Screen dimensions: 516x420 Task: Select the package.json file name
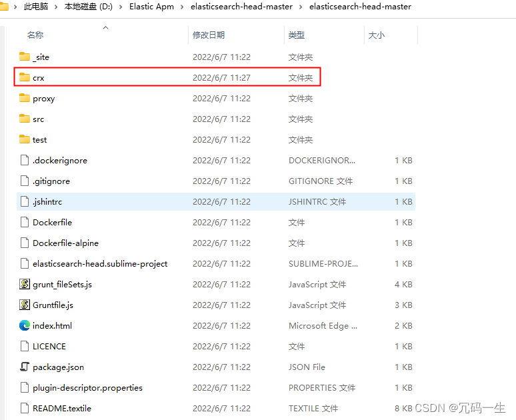(x=58, y=367)
